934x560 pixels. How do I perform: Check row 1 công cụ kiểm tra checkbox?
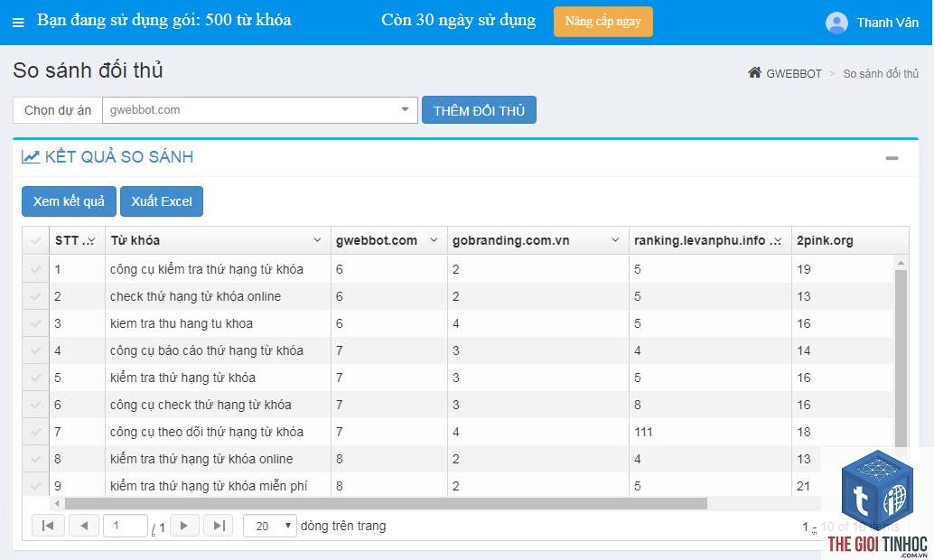click(x=36, y=269)
